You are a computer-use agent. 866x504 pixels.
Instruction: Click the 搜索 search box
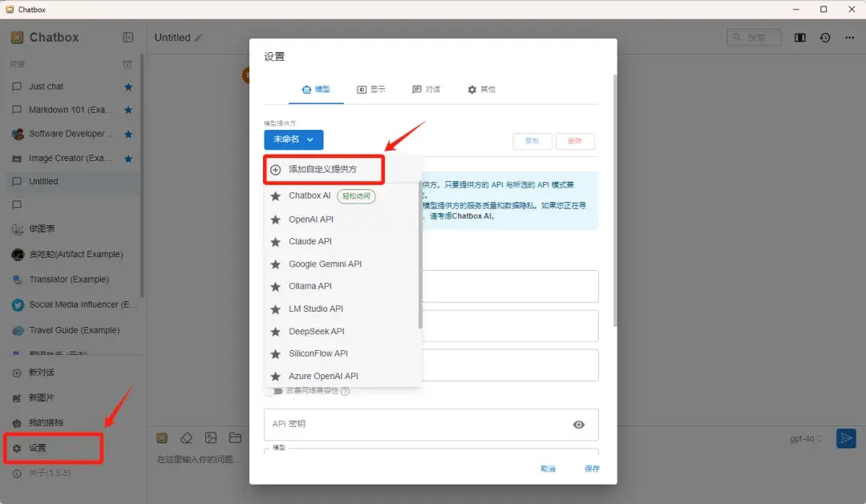(x=754, y=38)
